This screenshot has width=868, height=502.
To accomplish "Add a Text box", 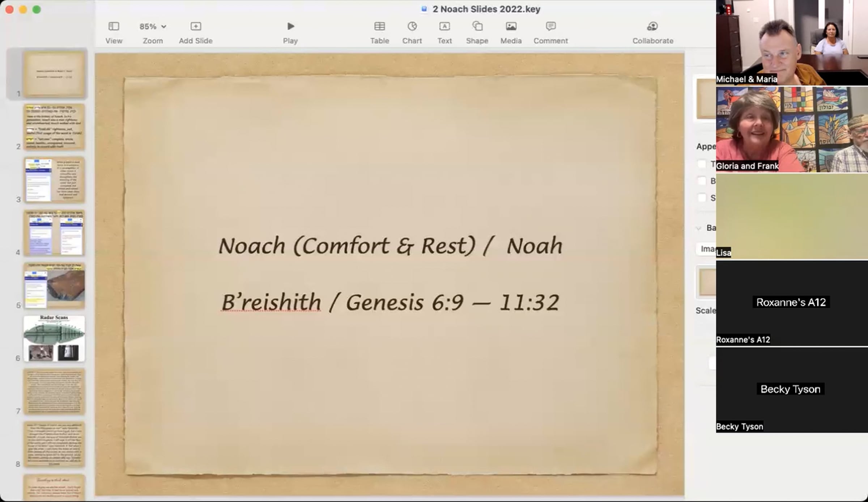I will pos(444,26).
